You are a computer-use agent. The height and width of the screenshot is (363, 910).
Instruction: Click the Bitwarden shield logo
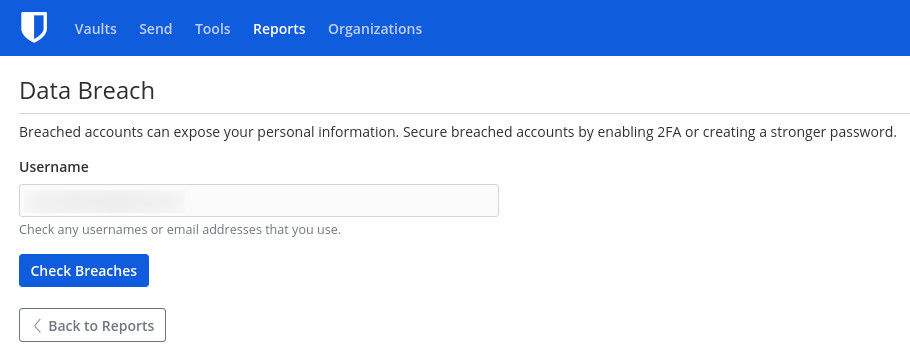(x=34, y=28)
